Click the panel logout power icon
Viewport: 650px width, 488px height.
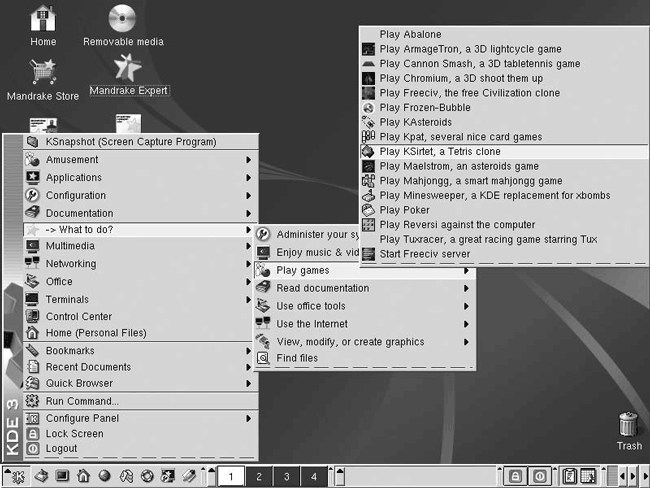(x=539, y=476)
